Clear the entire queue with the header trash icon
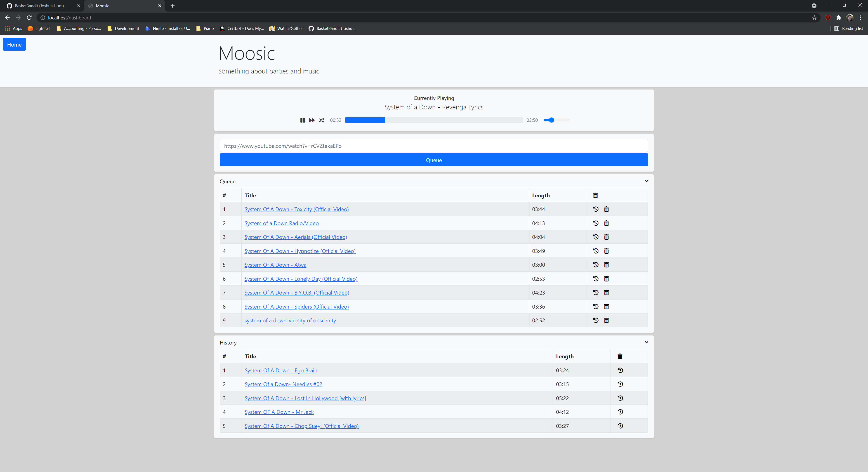This screenshot has height=472, width=868. 595,195
